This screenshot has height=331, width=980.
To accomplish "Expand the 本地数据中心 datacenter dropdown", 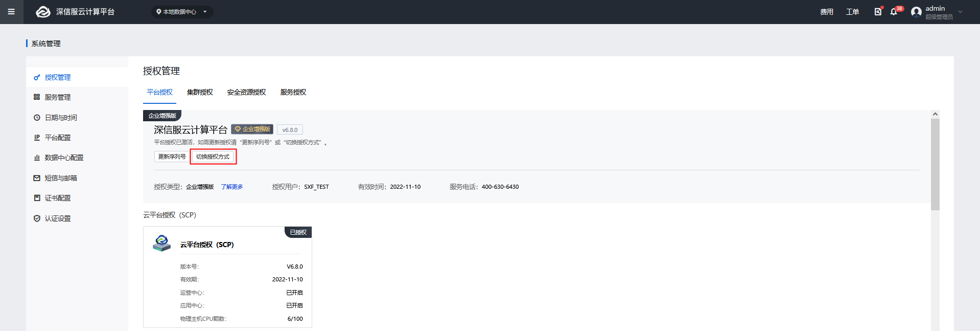I will (182, 12).
